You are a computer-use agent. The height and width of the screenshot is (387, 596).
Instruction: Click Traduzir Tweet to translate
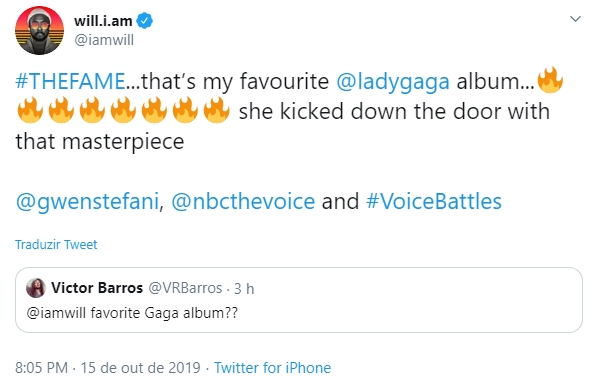coord(56,244)
